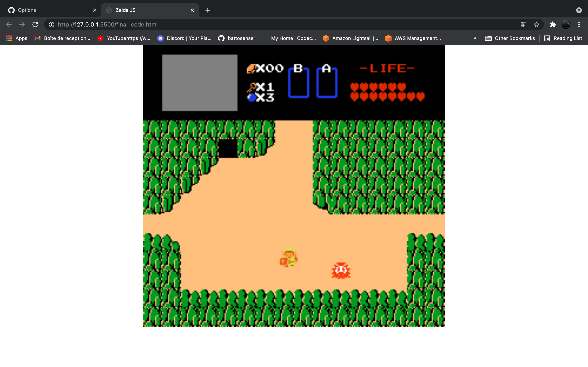Viewport: 588px width, 367px height.
Task: Click the browser profile avatar icon
Action: pos(566,24)
